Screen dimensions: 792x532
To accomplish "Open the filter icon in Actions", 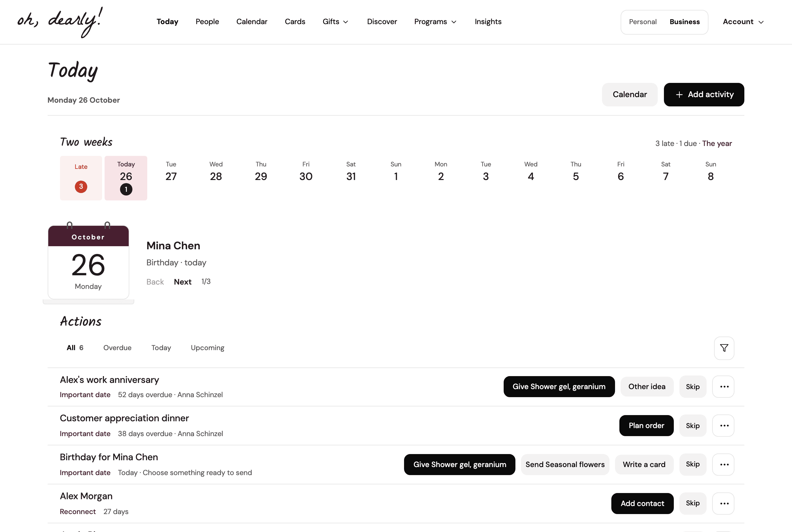I will (724, 348).
